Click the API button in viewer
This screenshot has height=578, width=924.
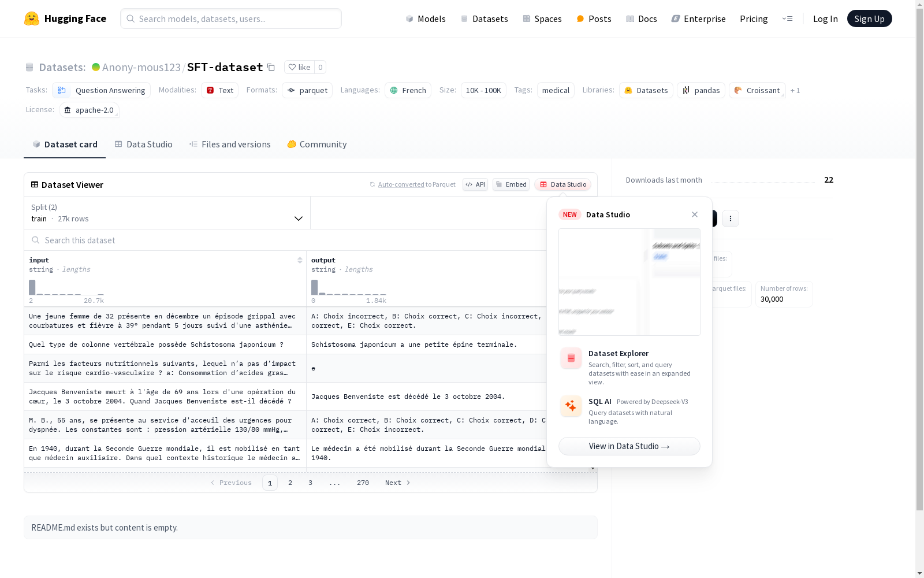[x=475, y=184]
